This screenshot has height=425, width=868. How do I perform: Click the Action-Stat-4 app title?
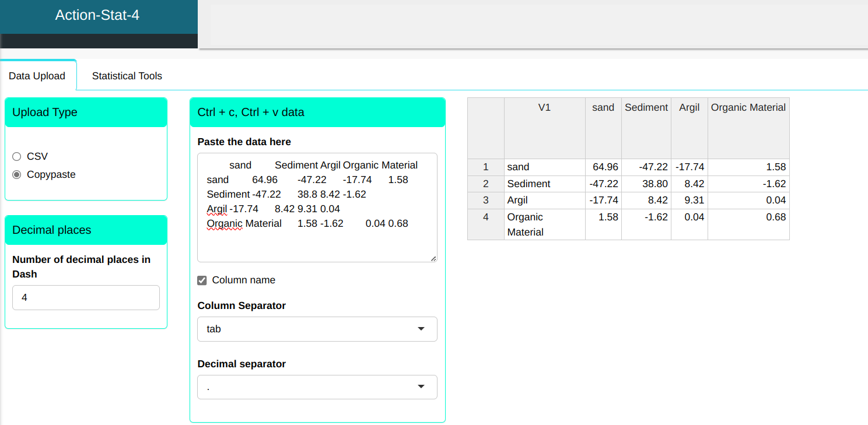pyautogui.click(x=97, y=15)
